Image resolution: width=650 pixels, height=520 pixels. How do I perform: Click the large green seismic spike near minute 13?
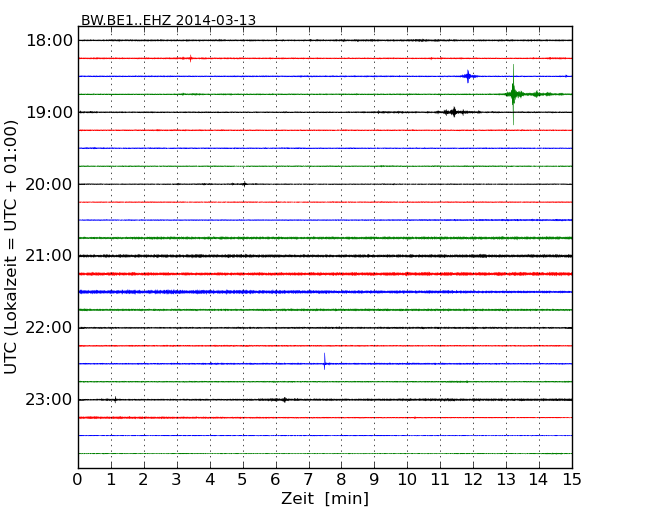pos(514,95)
